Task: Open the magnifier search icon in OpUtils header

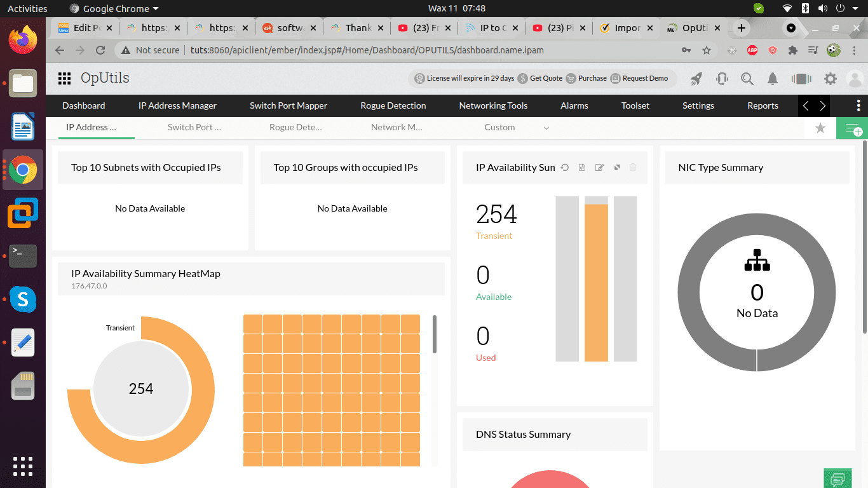Action: 747,79
